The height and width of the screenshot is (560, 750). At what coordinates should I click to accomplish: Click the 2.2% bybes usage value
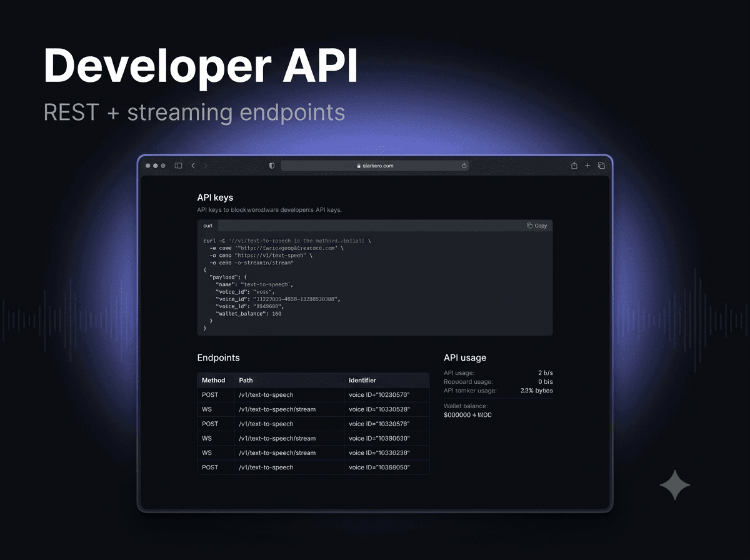point(537,391)
